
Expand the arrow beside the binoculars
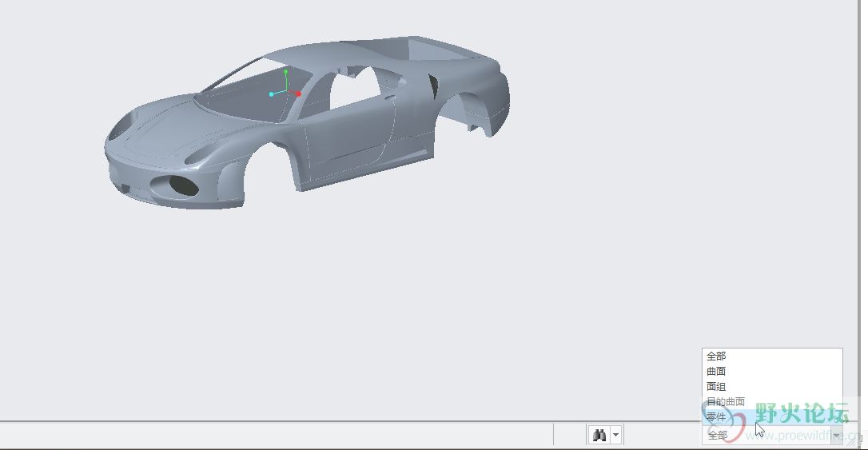615,435
